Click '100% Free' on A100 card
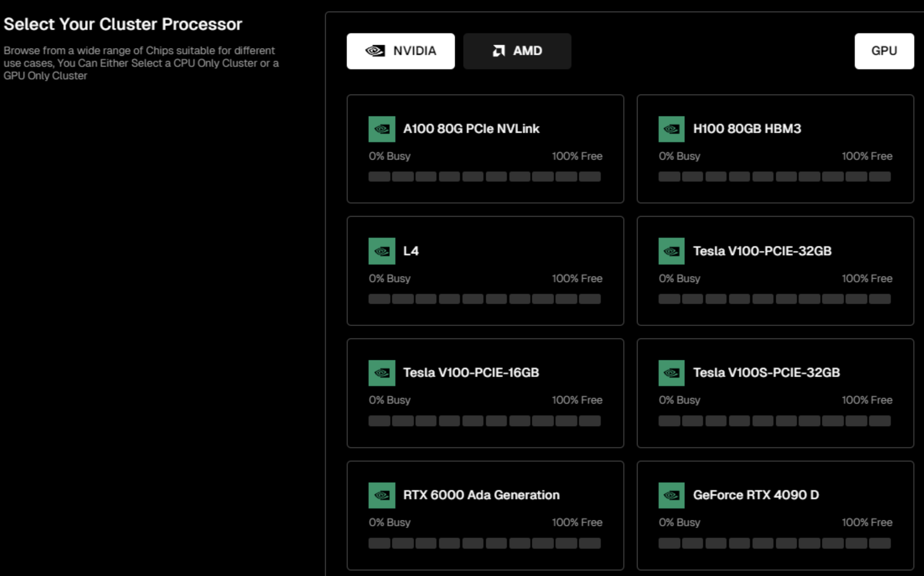Screen dimensions: 924x576 [577, 156]
